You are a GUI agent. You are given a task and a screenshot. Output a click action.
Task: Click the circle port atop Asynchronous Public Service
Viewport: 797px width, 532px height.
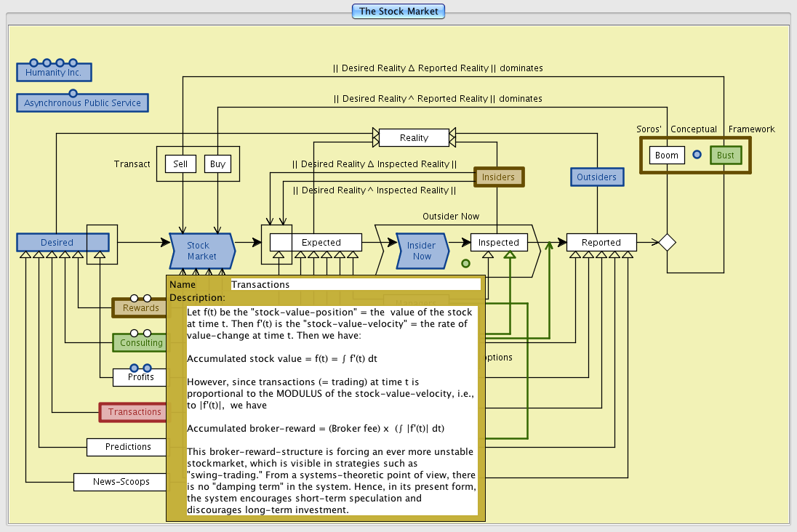click(73, 93)
